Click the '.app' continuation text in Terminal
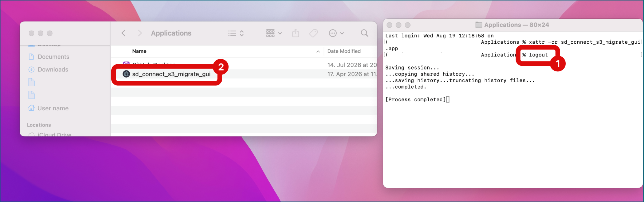 click(392, 49)
